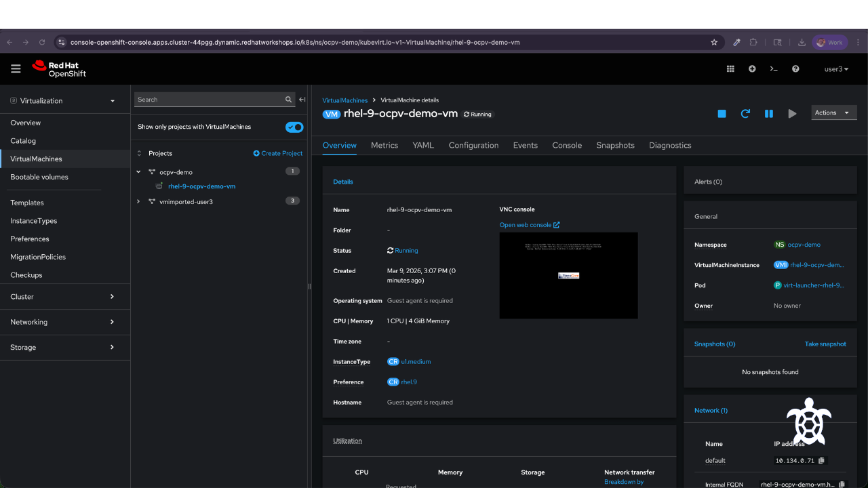This screenshot has height=488, width=868.
Task: Open the Diagnostics tab
Action: (670, 145)
